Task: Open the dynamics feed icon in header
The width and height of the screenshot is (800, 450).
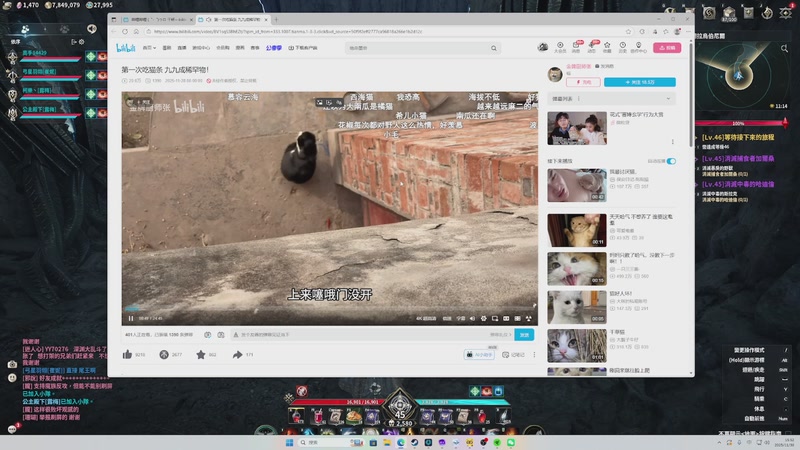Action: pos(592,47)
